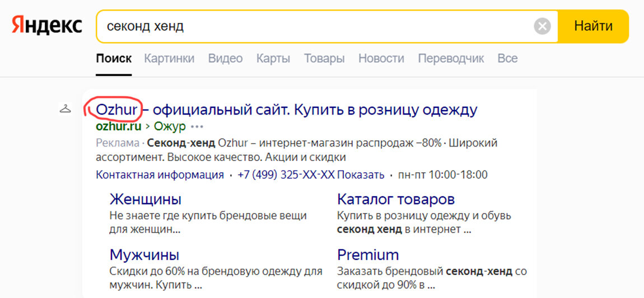The height and width of the screenshot is (298, 644).
Task: Clear the search query with the X icon
Action: point(542,27)
